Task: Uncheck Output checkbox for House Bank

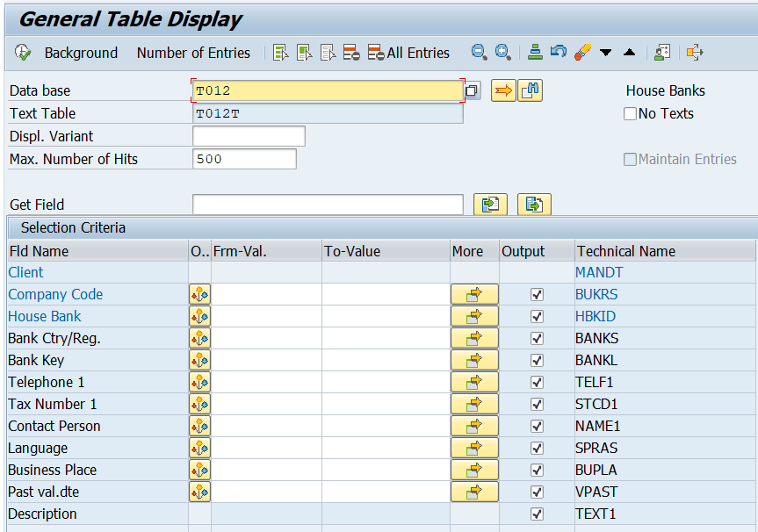Action: click(537, 317)
